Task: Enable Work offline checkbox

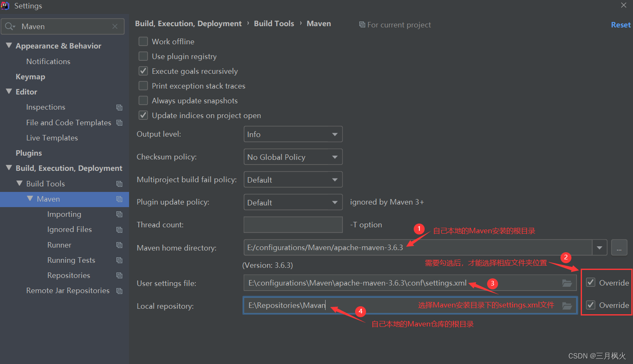Action: pyautogui.click(x=143, y=41)
